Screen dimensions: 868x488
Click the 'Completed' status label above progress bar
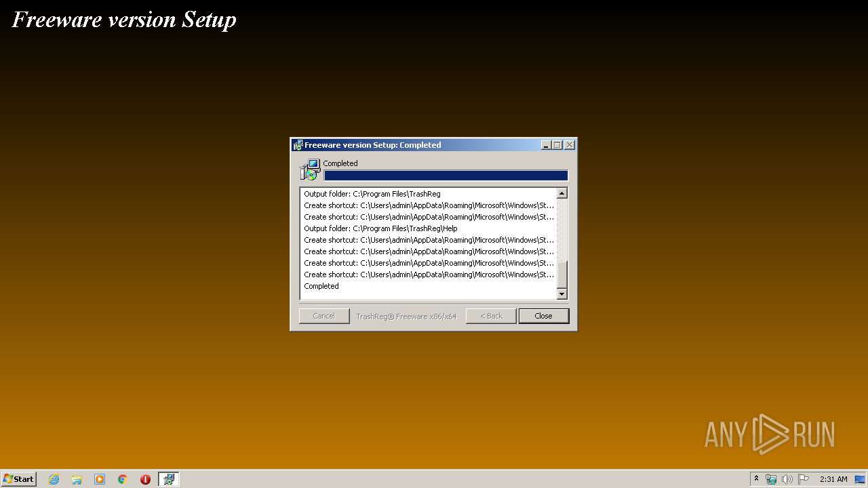[x=340, y=163]
